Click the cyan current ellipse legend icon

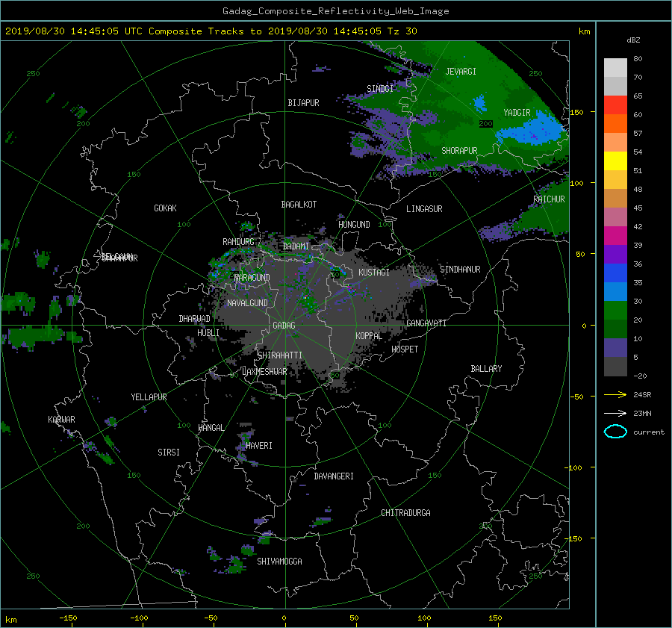click(615, 432)
